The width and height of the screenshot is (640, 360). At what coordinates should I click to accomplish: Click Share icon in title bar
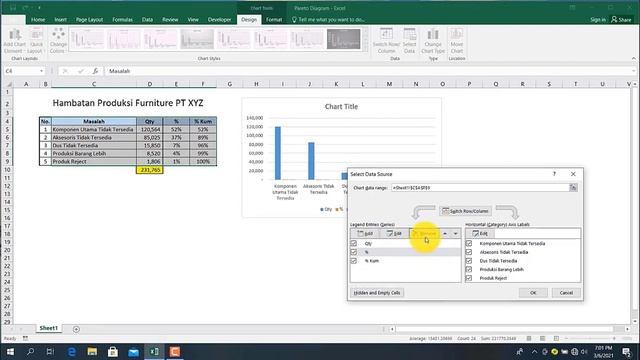point(621,19)
